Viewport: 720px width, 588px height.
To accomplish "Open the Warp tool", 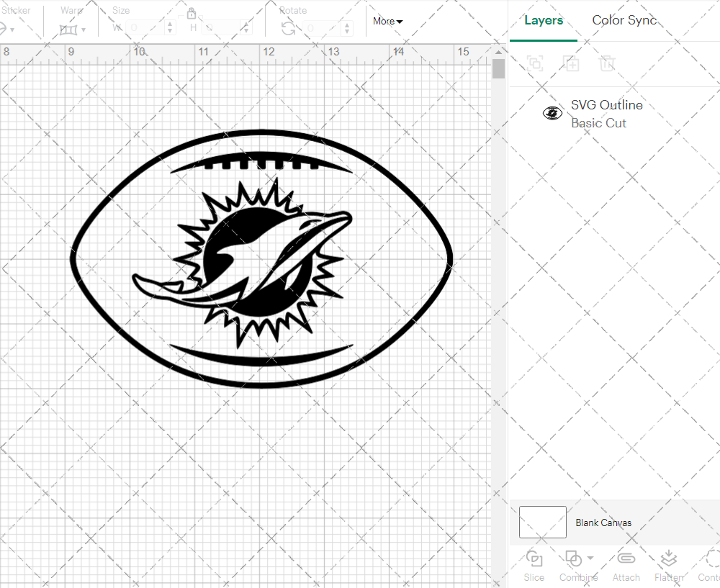I will pyautogui.click(x=68, y=30).
